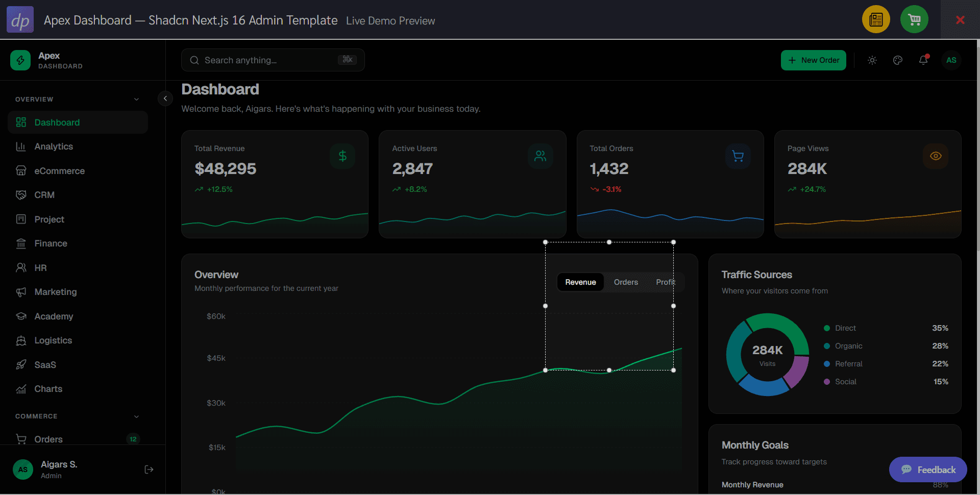Click the dp site logo

point(20,19)
